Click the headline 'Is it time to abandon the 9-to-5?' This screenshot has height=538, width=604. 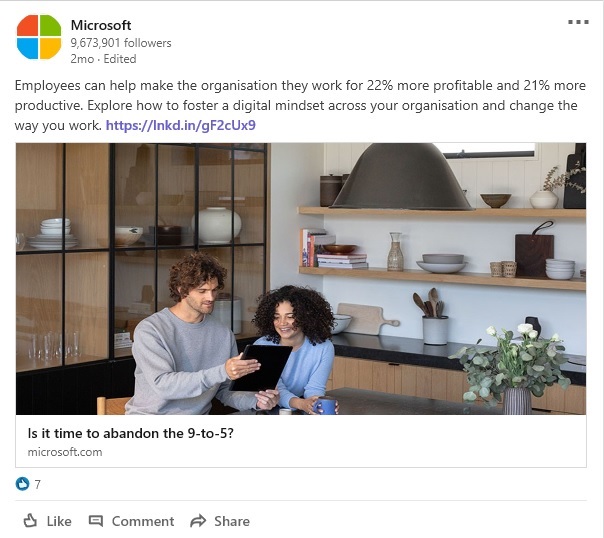tap(131, 433)
